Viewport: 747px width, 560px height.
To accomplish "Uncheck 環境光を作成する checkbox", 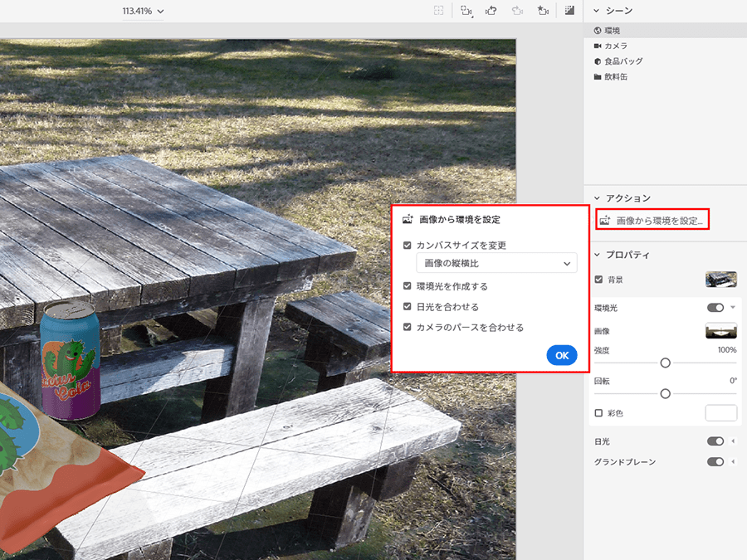I will (407, 285).
